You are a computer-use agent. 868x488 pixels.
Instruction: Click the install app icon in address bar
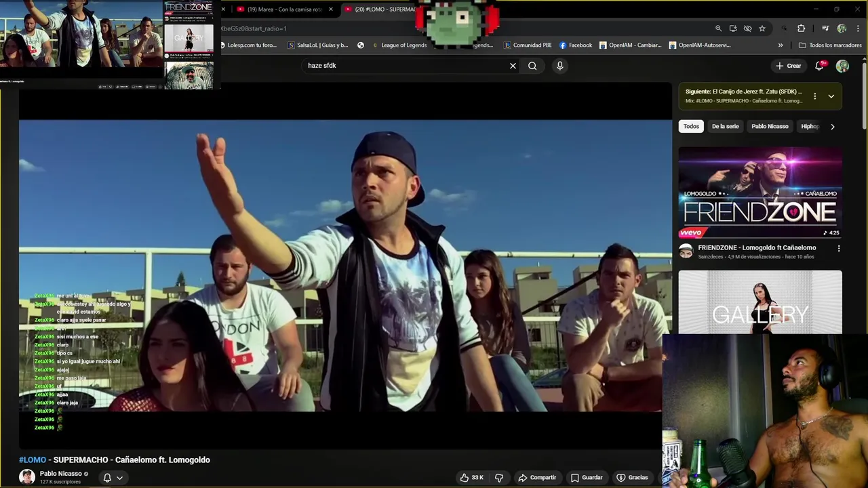point(733,28)
